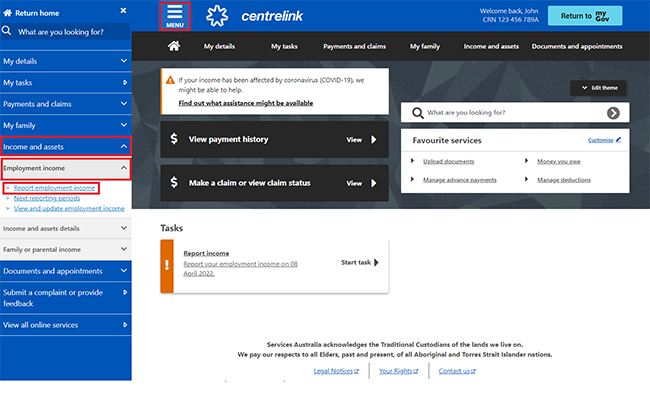Viewport: 650px width, 395px height.
Task: Click Return home text in sidebar
Action: [37, 13]
